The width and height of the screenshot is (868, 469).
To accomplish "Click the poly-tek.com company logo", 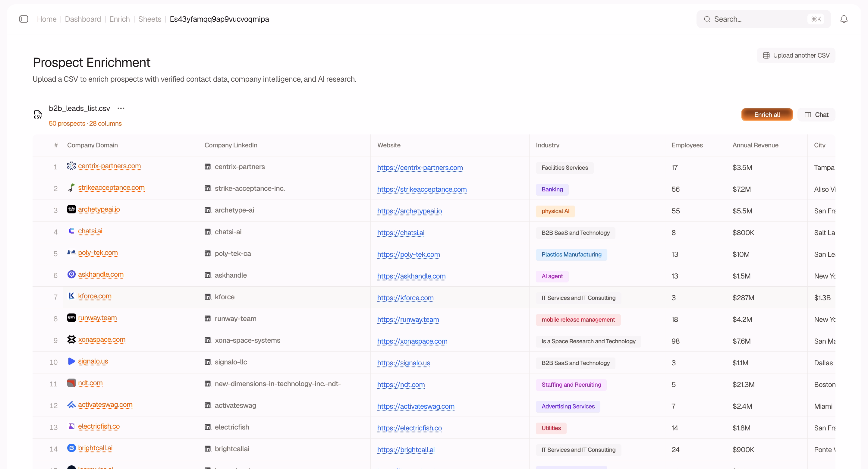I will pyautogui.click(x=71, y=253).
